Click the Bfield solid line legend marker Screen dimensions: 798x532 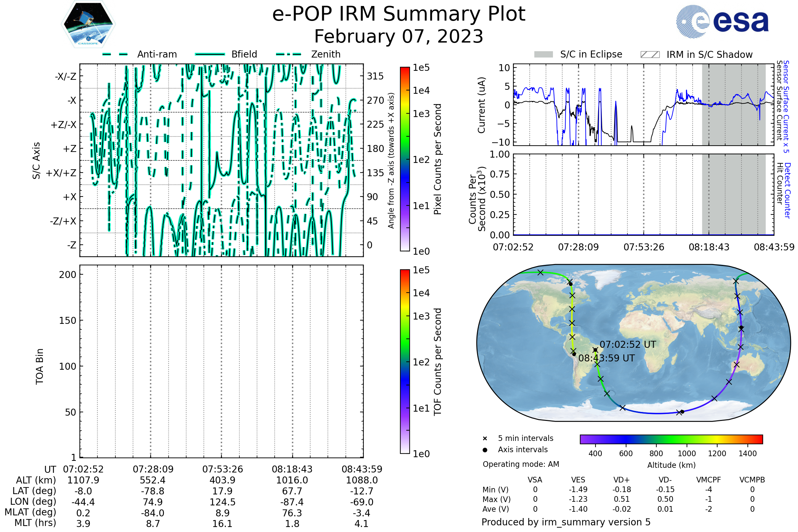tap(210, 54)
